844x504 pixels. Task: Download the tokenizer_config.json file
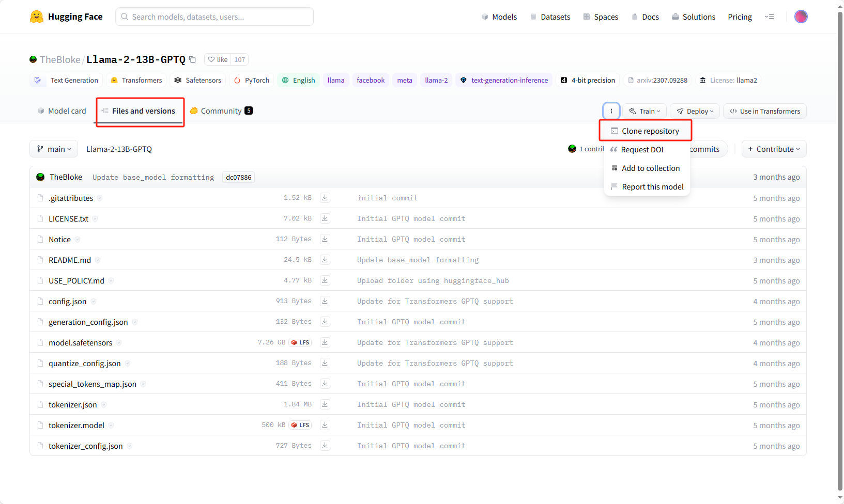click(325, 446)
